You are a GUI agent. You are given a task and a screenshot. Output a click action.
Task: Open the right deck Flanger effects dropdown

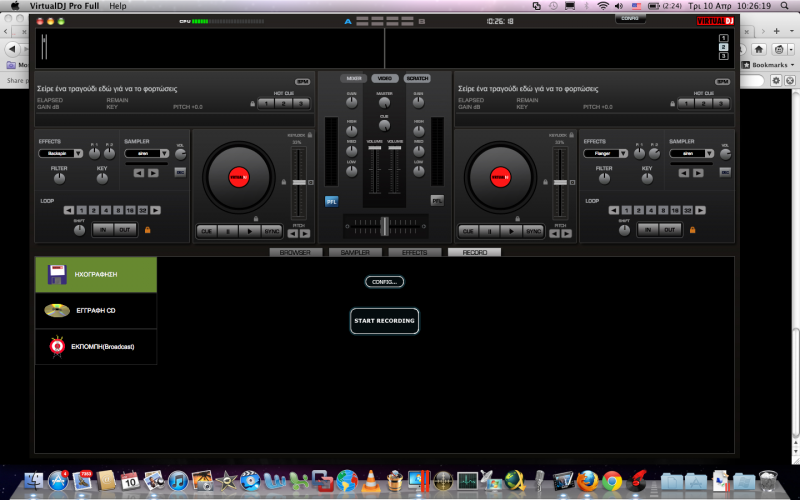pos(606,153)
